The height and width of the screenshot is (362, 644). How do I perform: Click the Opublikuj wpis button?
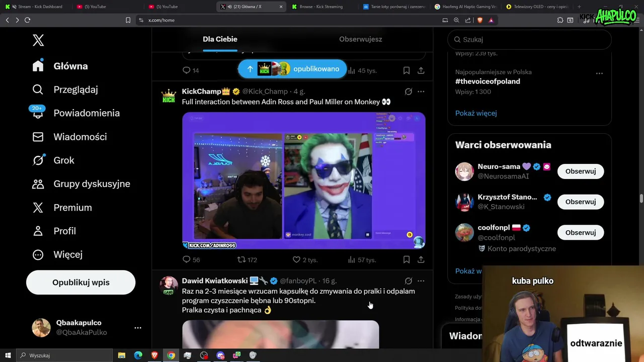click(x=80, y=283)
